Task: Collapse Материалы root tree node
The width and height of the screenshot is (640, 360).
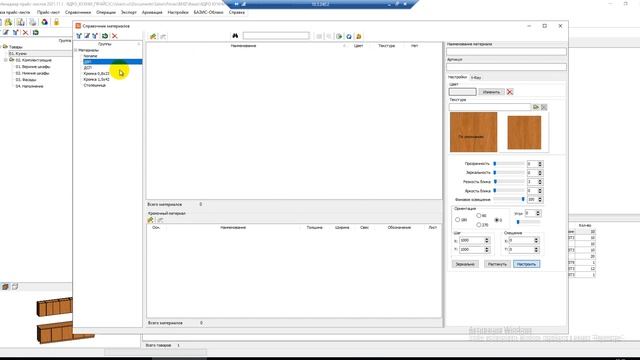Action: click(76, 50)
